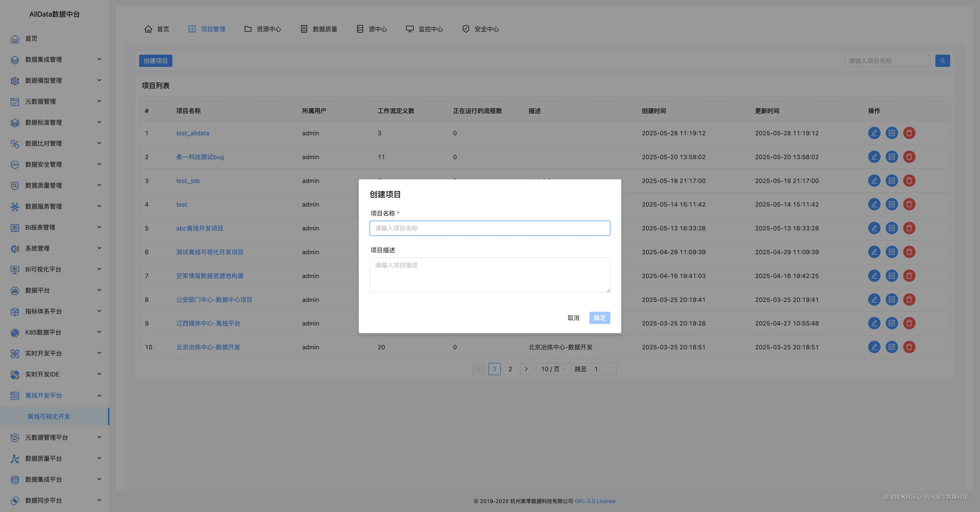The width and height of the screenshot is (980, 512).
Task: Click 取消 in the create project dialog
Action: [573, 318]
